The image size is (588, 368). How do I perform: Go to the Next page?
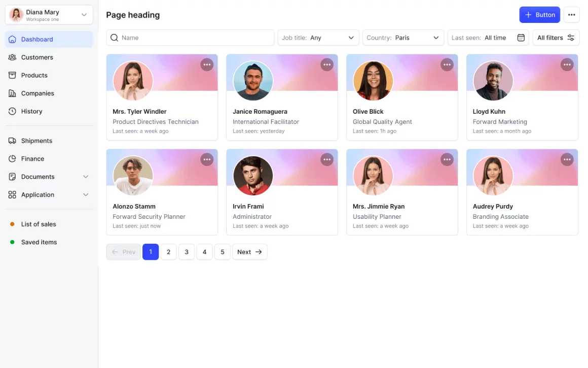pos(249,252)
